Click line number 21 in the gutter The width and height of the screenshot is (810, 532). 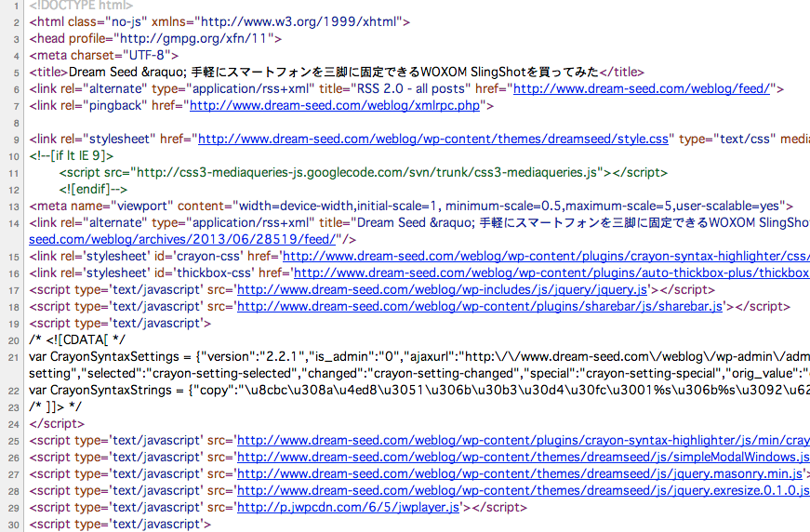pos(13,357)
